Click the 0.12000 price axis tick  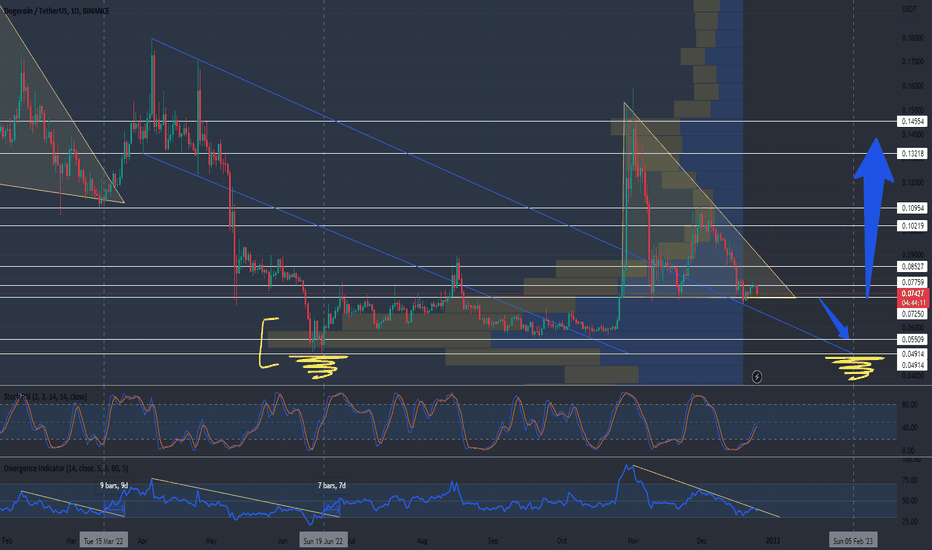(x=912, y=182)
